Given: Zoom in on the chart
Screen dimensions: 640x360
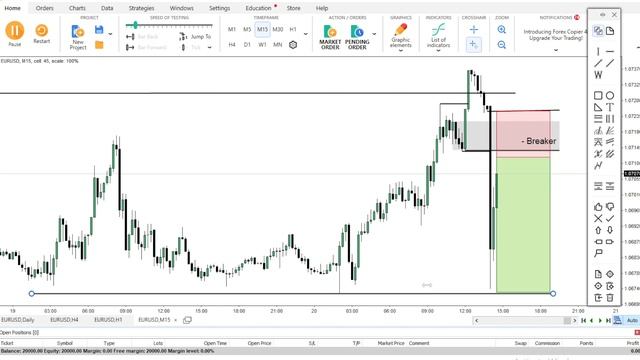Looking at the screenshot, I should point(502,29).
